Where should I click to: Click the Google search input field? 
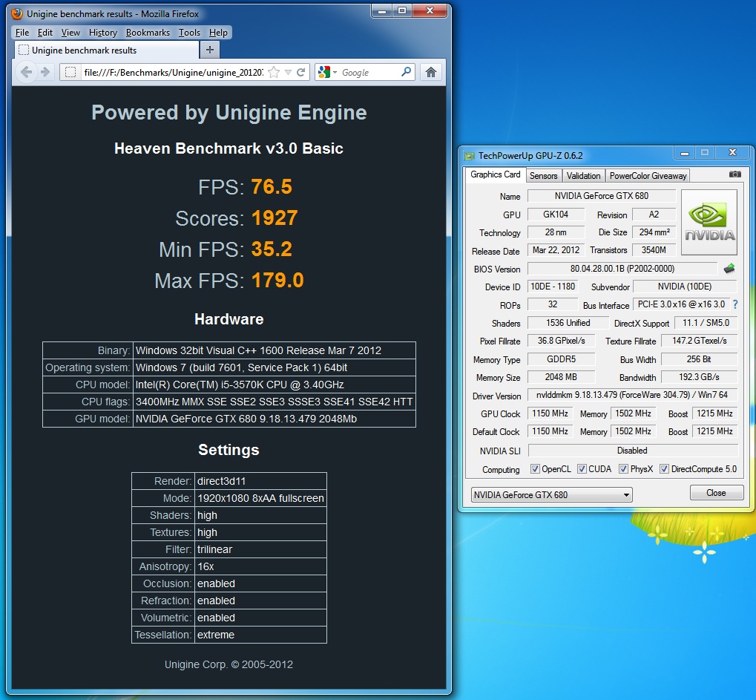click(x=369, y=72)
